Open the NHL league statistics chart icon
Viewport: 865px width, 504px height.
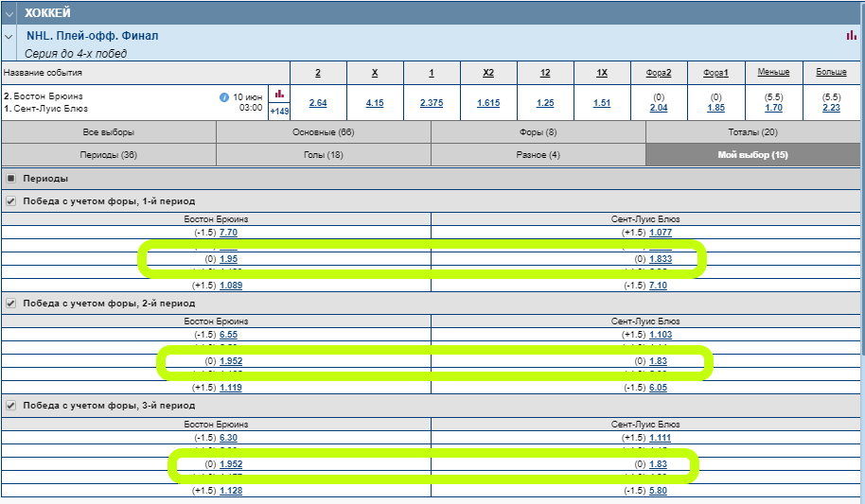[x=851, y=36]
